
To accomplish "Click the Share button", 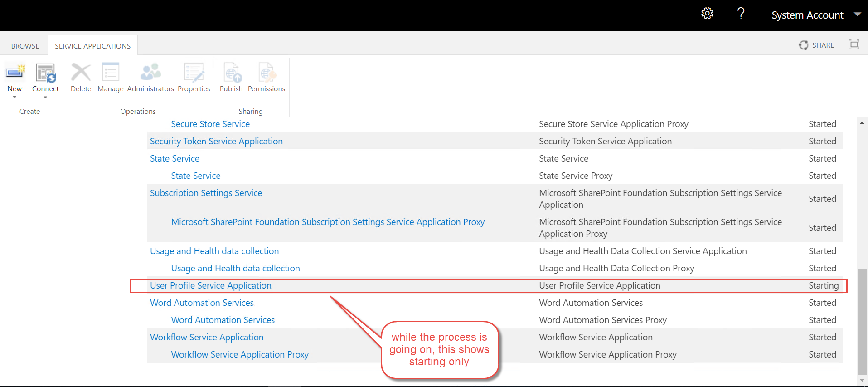I will [x=816, y=45].
